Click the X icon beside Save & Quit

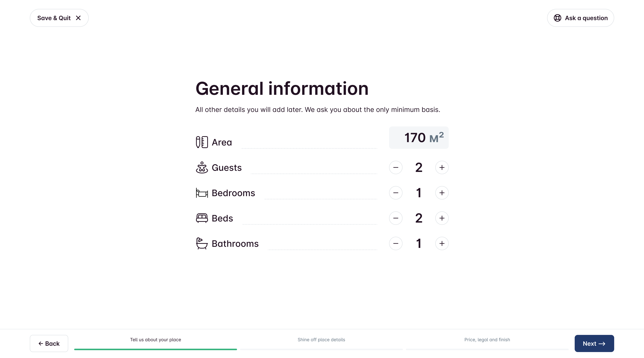coord(78,18)
